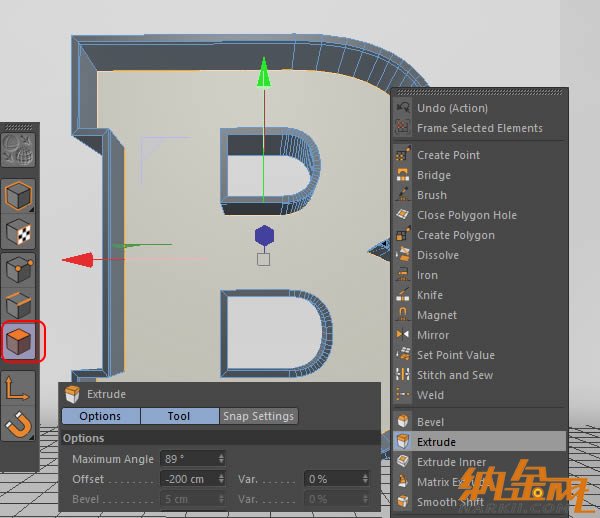Switch to Polygons mode icon

18,341
